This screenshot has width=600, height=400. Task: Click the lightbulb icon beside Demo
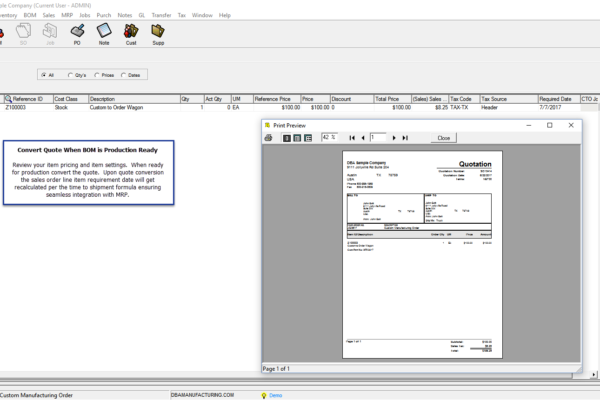tap(264, 395)
